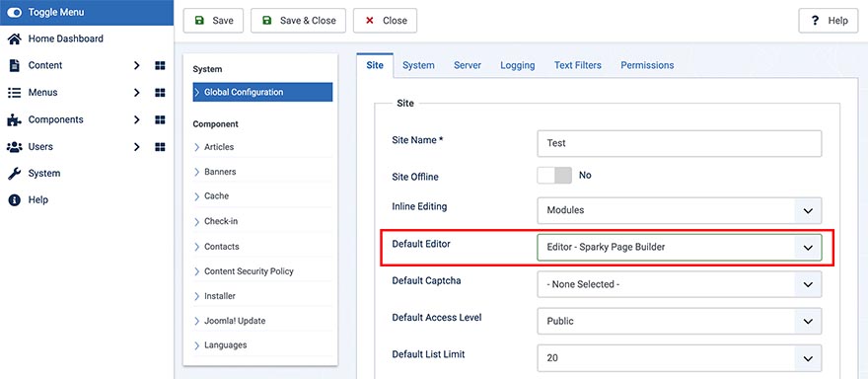Switch to the System tab

pyautogui.click(x=418, y=65)
